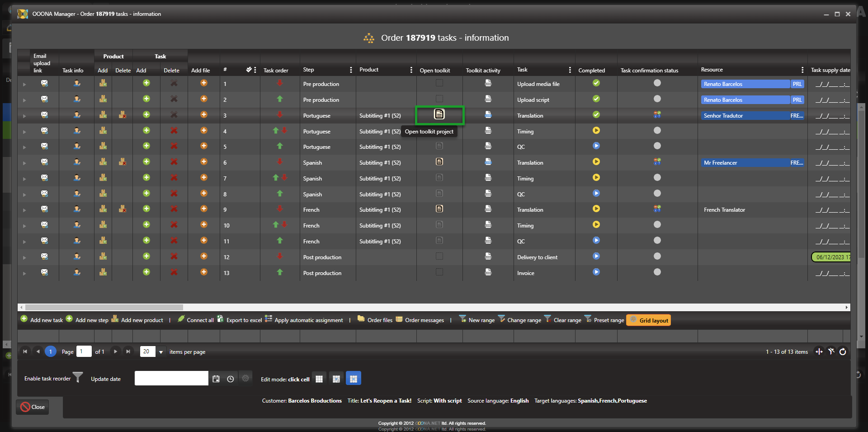
Task: Open Order files
Action: pyautogui.click(x=375, y=320)
